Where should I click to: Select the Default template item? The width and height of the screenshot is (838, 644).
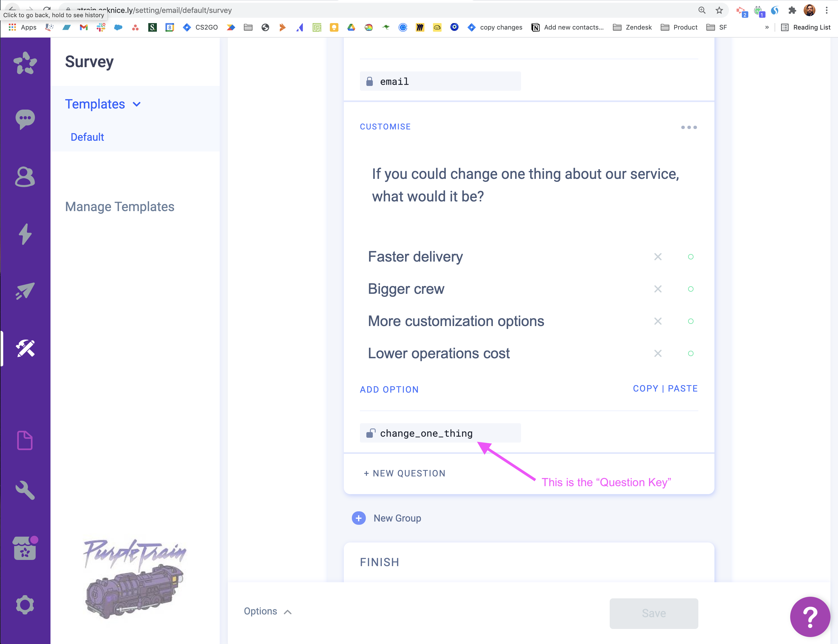point(87,137)
